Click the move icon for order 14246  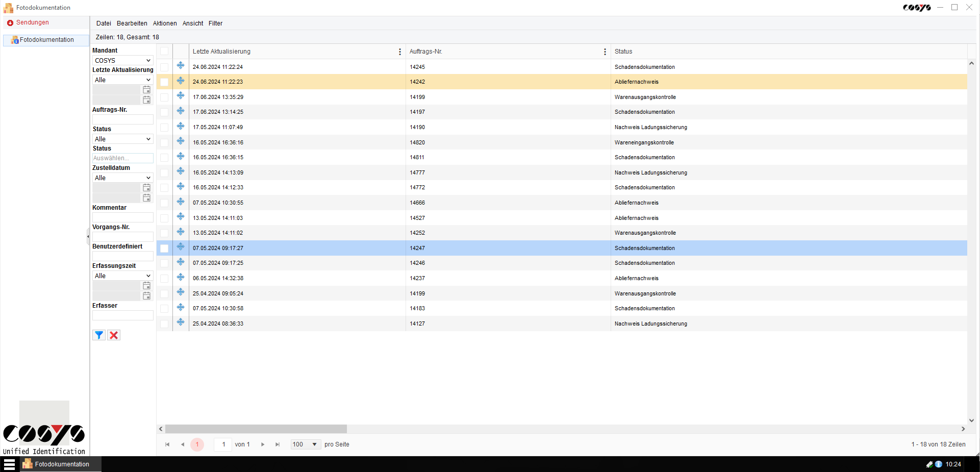pyautogui.click(x=181, y=262)
